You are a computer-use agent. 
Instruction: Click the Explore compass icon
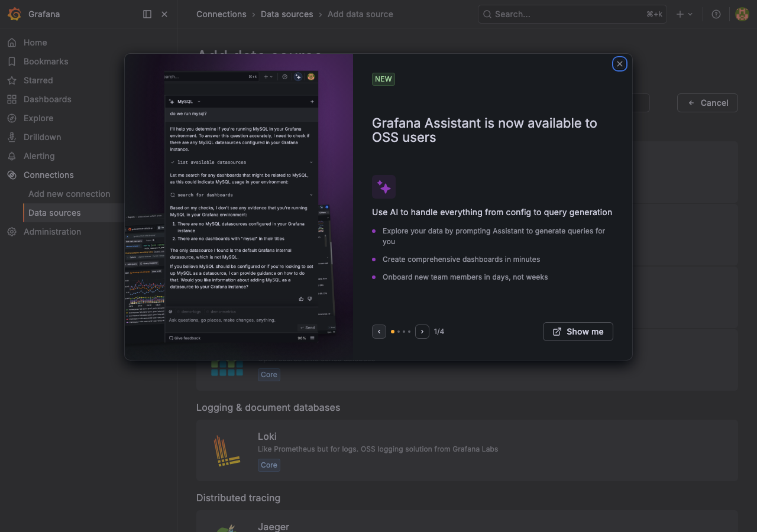coord(12,118)
